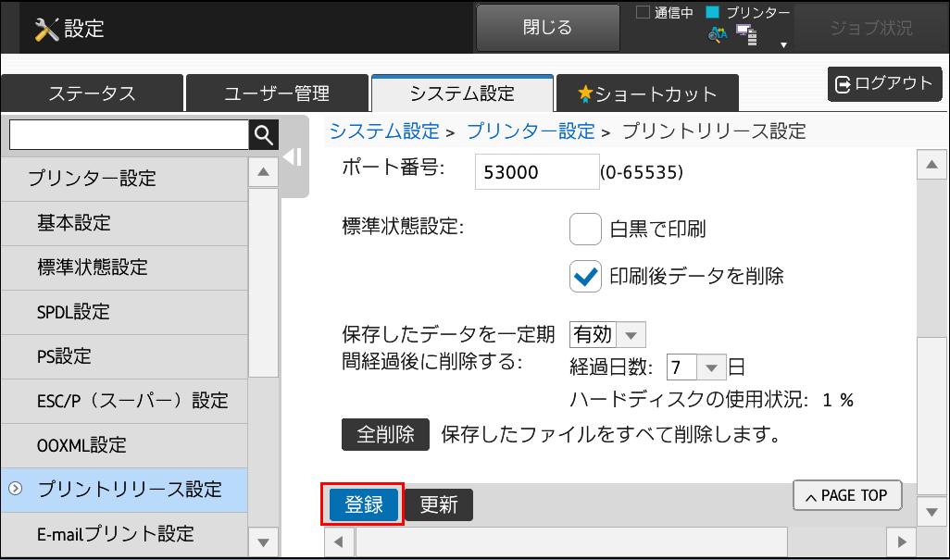Click the language setting icon in header
Viewport: 950px width, 560px height.
(718, 34)
